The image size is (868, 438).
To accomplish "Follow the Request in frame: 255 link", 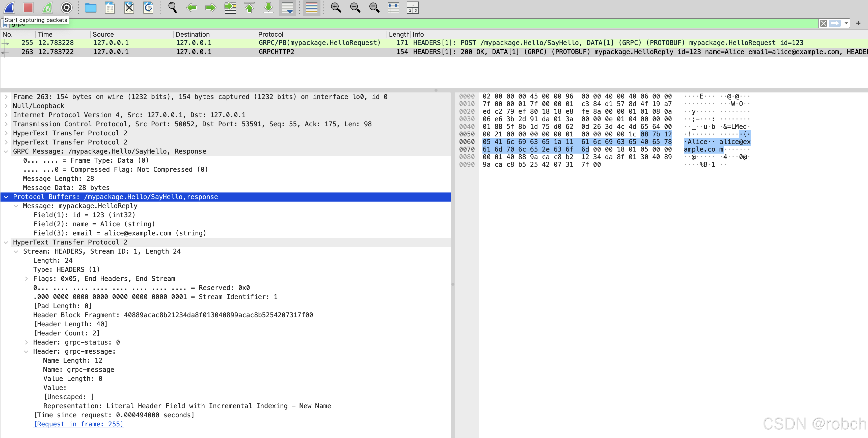I will 78,424.
